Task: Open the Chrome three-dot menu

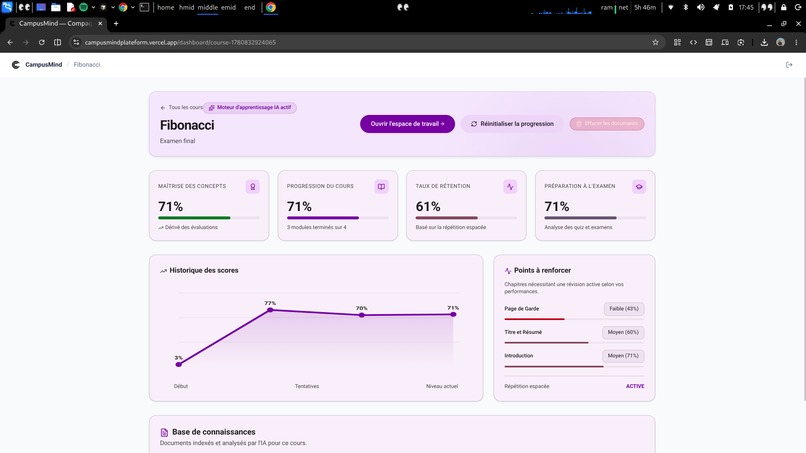Action: (796, 42)
